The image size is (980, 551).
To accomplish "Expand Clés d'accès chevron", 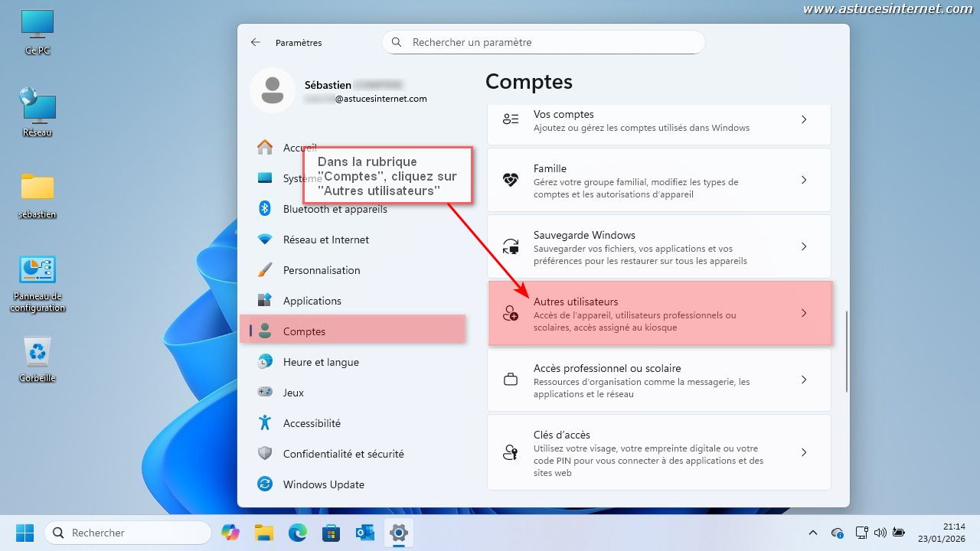I will (804, 452).
